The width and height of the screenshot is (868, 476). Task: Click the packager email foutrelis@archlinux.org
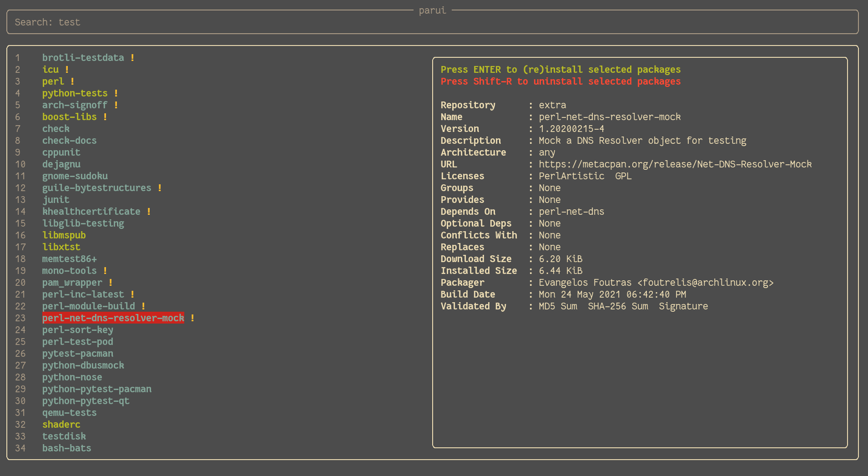pyautogui.click(x=705, y=283)
